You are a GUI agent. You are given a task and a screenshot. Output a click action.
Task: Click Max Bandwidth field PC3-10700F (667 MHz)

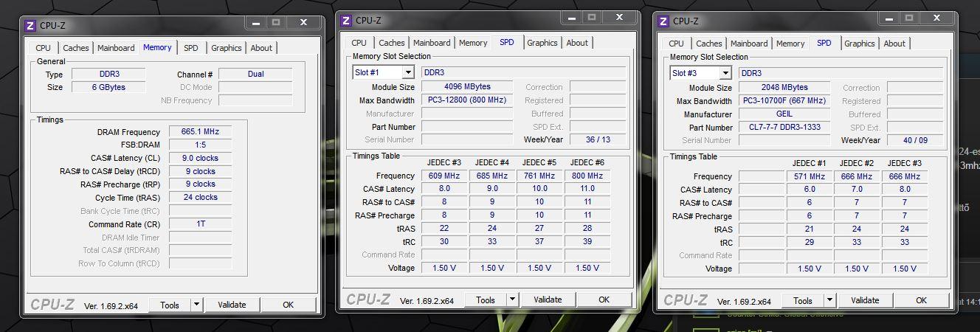pyautogui.click(x=784, y=100)
